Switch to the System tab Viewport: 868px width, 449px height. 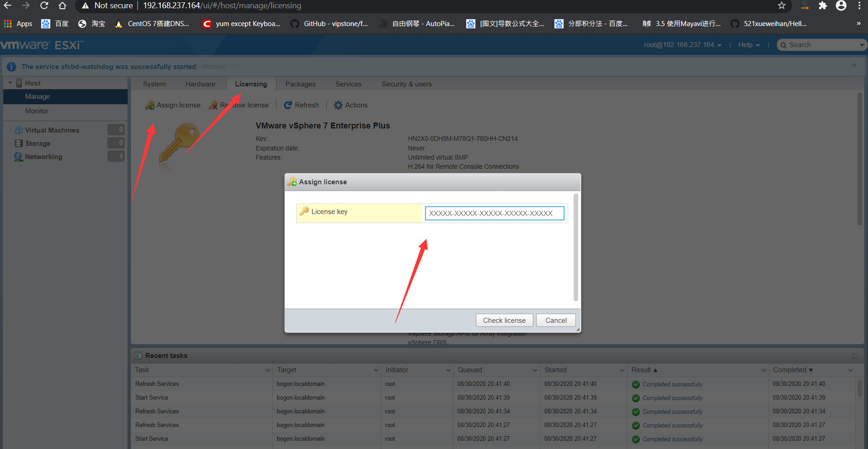click(x=154, y=84)
